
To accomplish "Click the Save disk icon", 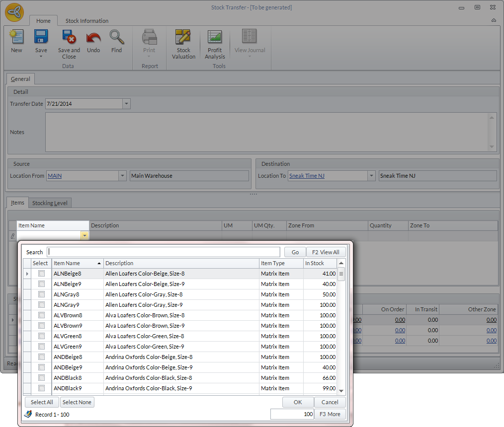I will (41, 38).
